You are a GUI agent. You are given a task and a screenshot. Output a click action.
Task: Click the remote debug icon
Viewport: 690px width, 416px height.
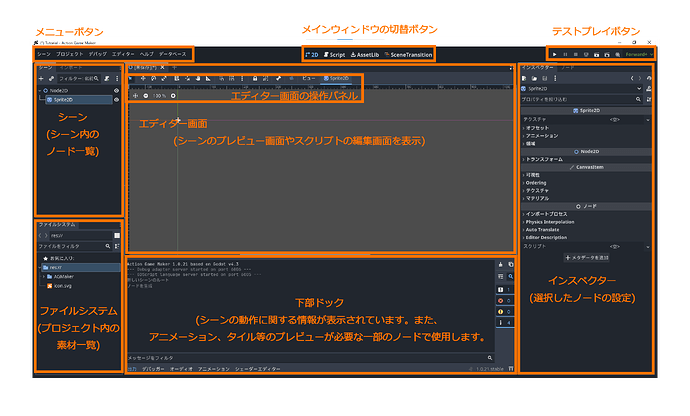point(586,55)
